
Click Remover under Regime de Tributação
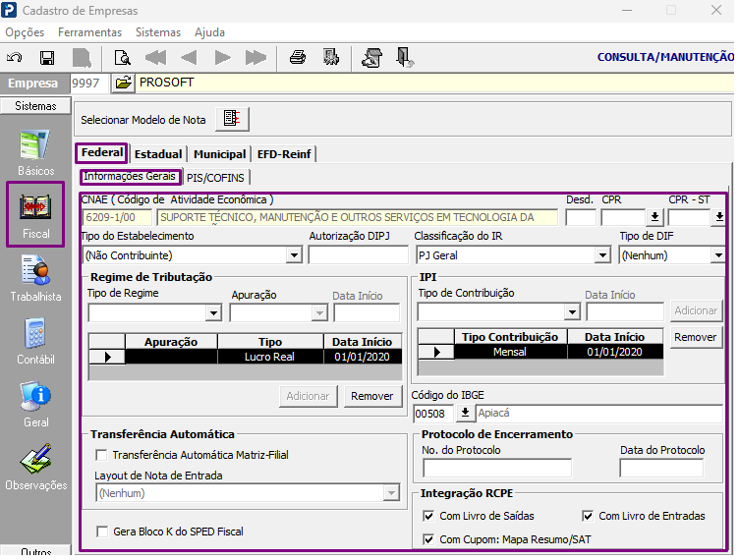pos(372,396)
